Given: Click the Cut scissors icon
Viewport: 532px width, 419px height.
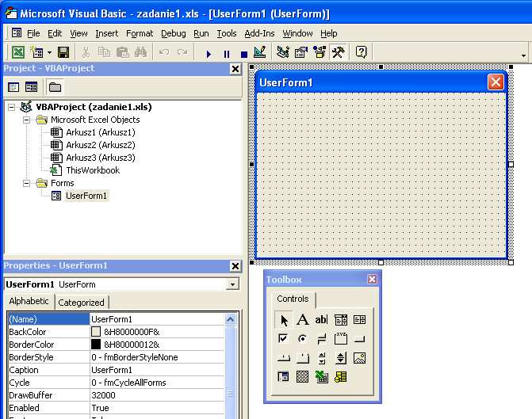Looking at the screenshot, I should [86, 52].
